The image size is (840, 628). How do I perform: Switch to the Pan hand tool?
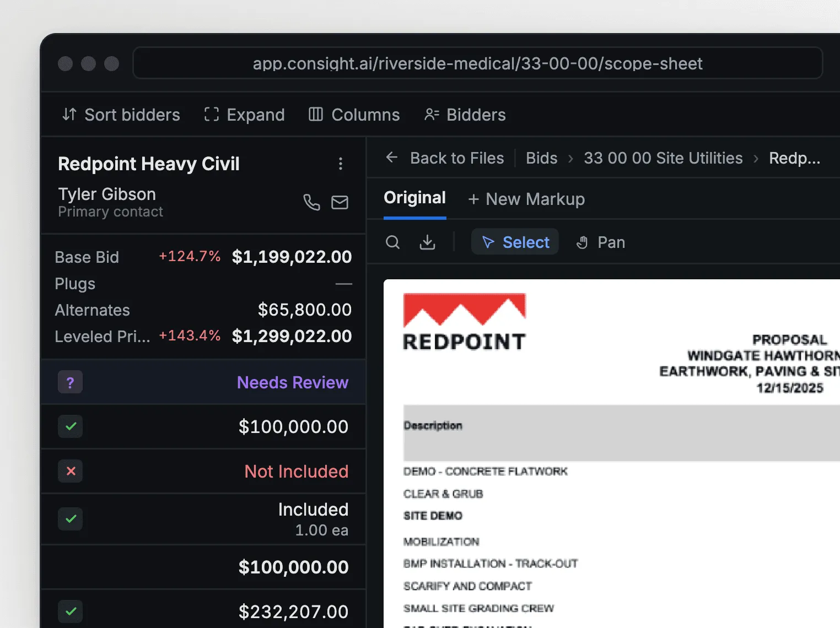click(x=601, y=242)
